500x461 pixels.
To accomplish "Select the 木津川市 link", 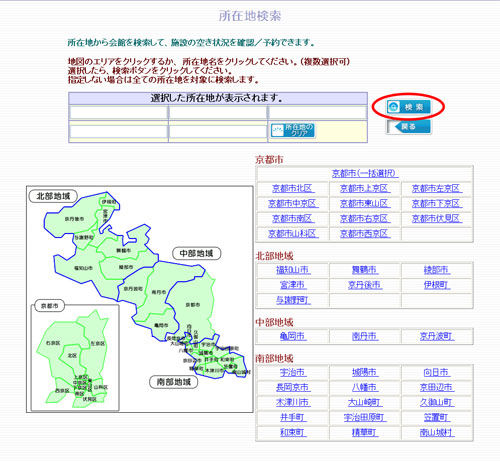I will (x=293, y=402).
